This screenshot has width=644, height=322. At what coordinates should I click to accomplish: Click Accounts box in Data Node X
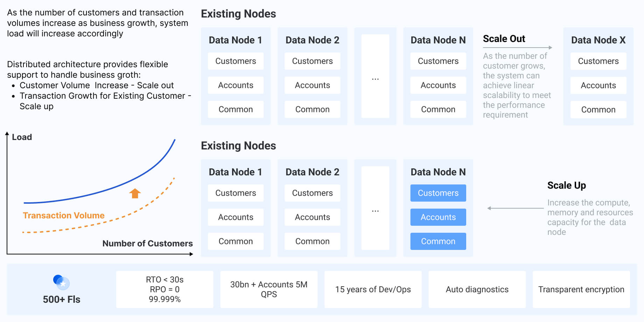click(x=598, y=85)
